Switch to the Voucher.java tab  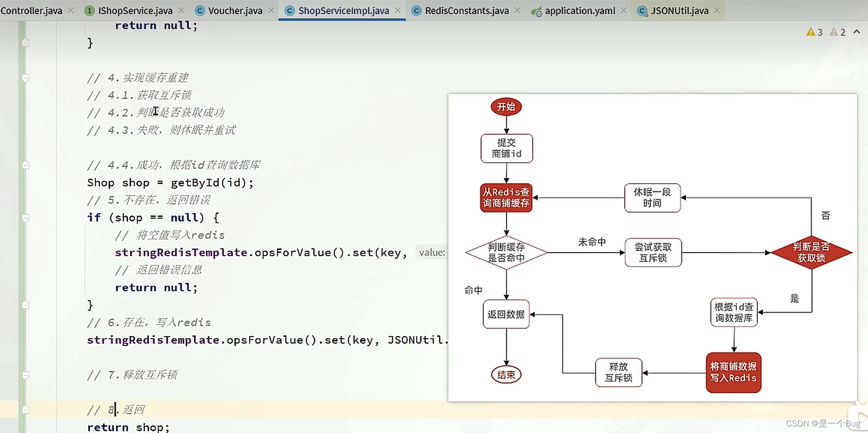tap(235, 10)
